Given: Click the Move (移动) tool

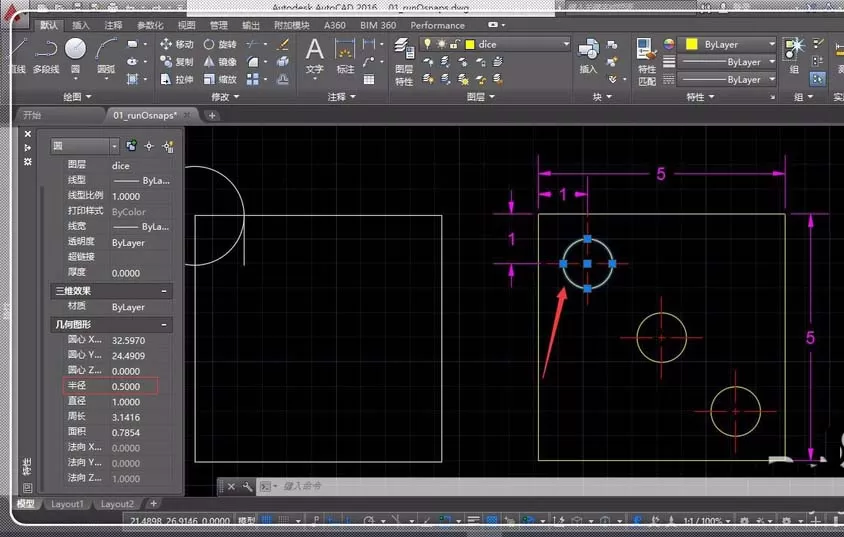Looking at the screenshot, I should click(177, 44).
